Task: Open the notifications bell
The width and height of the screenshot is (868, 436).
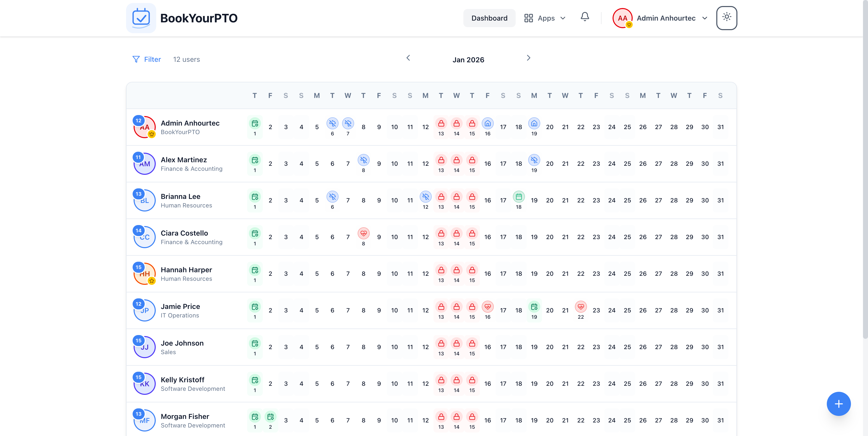Action: [585, 17]
